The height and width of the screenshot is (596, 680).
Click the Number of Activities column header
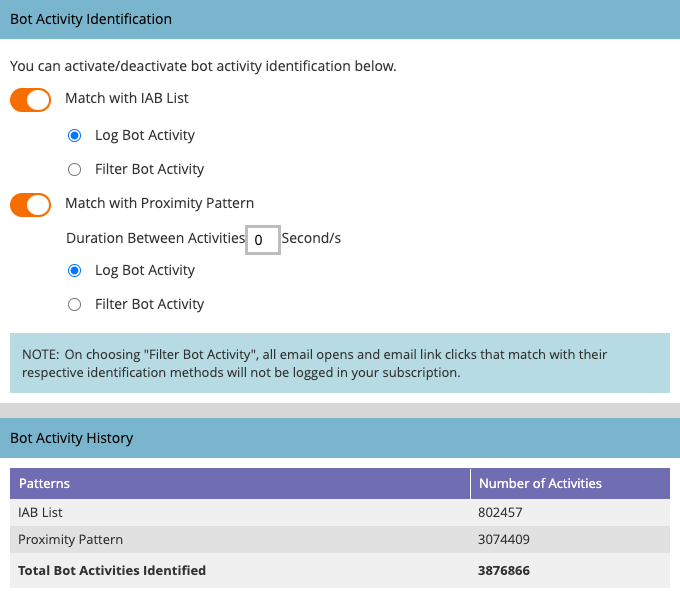570,484
